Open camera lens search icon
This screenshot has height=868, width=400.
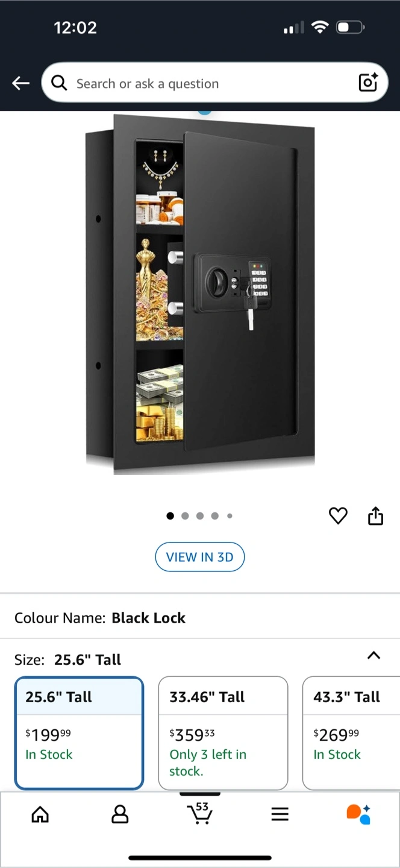click(x=368, y=83)
